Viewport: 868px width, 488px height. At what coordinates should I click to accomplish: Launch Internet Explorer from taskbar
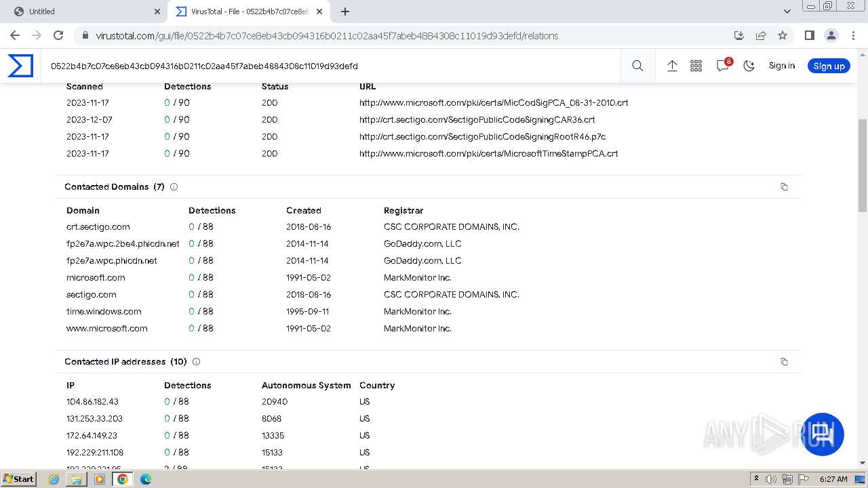coord(54,479)
